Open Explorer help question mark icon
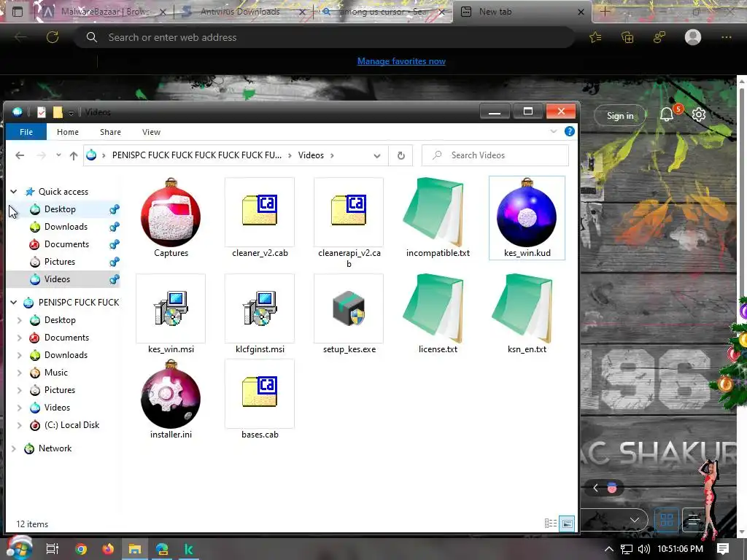This screenshot has width=747, height=560. [569, 131]
